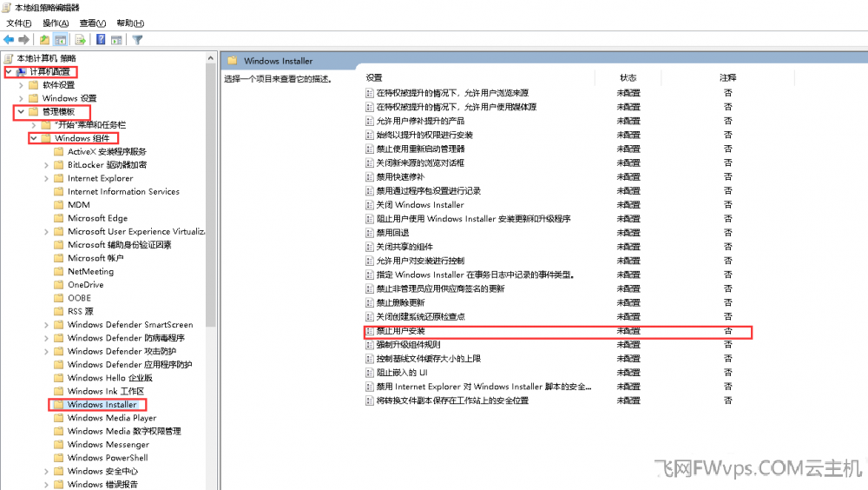
Task: Click folder icon beside Windows Installer tree node
Action: pos(59,404)
